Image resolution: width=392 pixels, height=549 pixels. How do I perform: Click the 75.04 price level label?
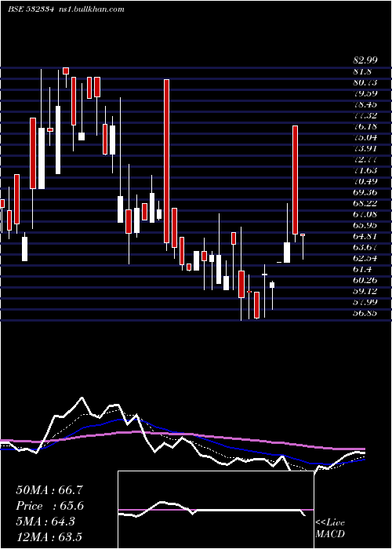[365, 137]
